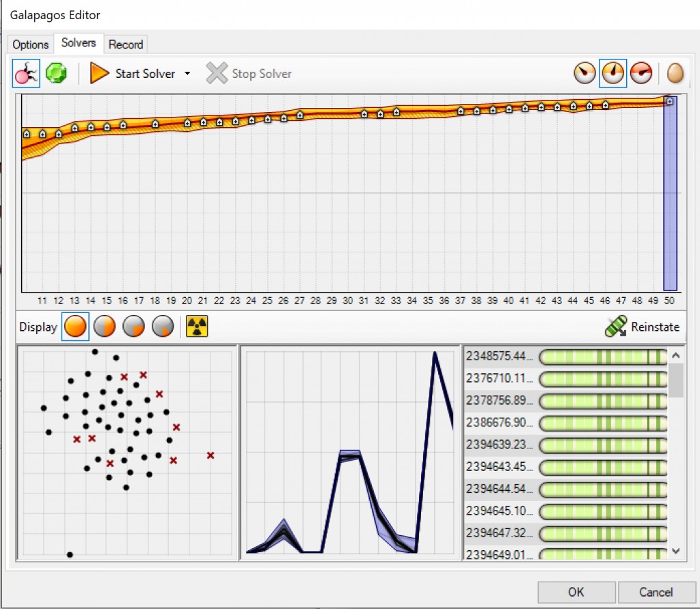The image size is (700, 609).
Task: Switch to the Options tab
Action: coord(31,44)
